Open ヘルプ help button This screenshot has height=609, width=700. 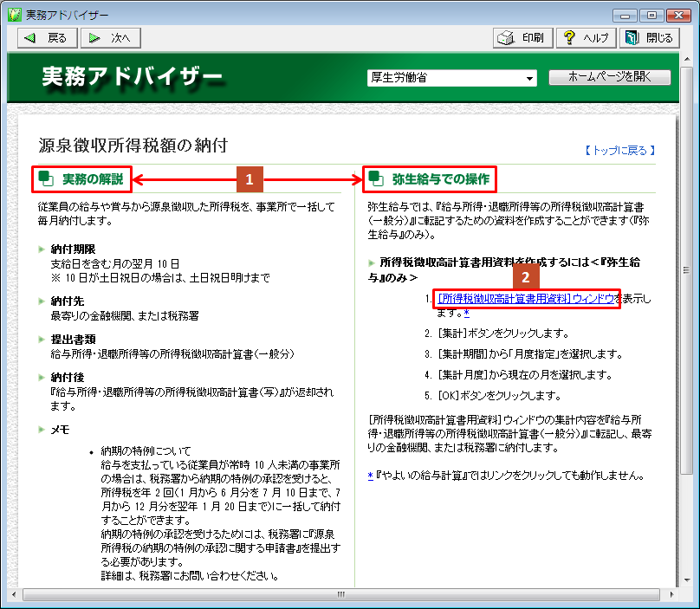coord(586,38)
